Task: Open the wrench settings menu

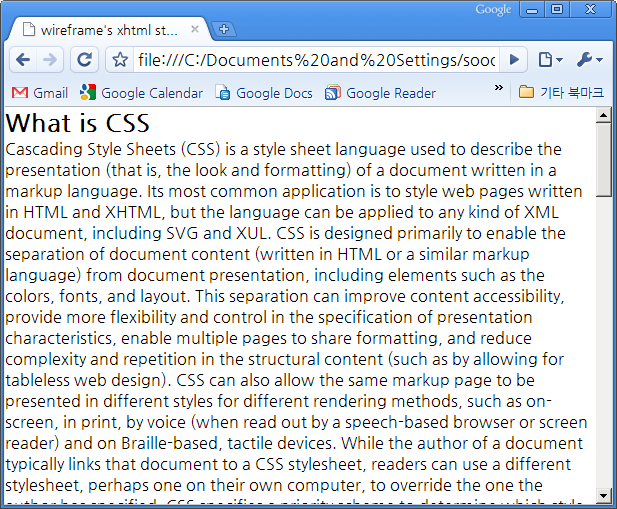Action: (589, 60)
